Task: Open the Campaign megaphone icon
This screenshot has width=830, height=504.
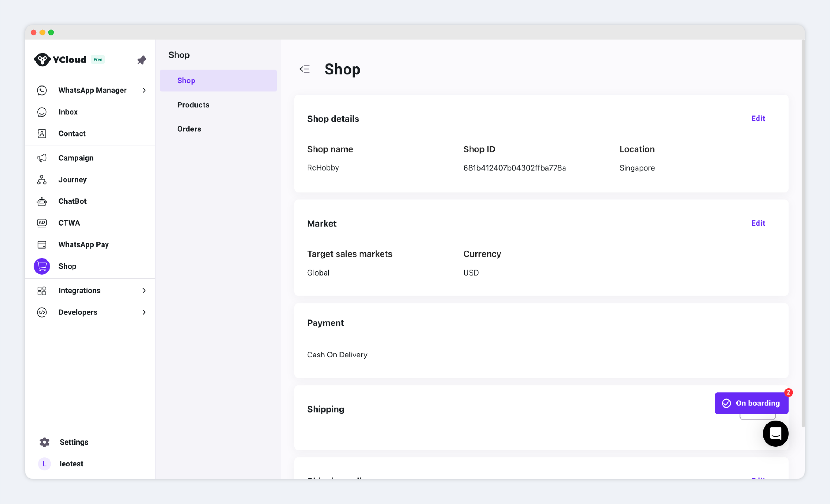Action: (x=42, y=158)
